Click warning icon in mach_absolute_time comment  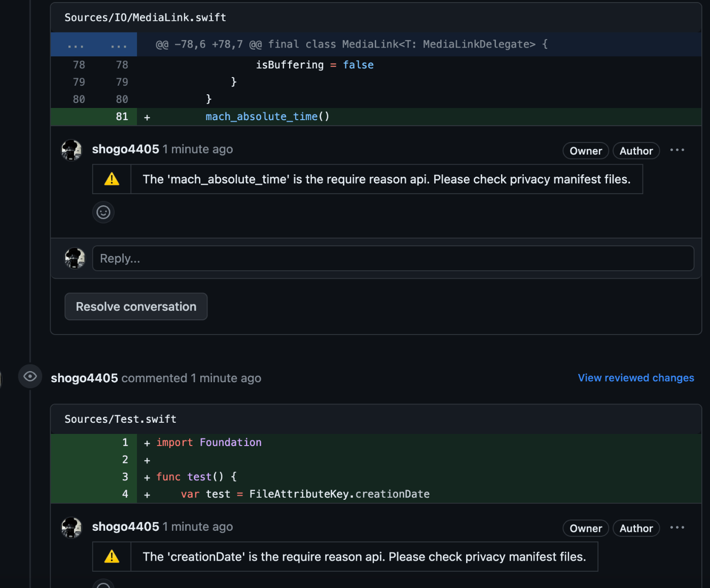112,179
